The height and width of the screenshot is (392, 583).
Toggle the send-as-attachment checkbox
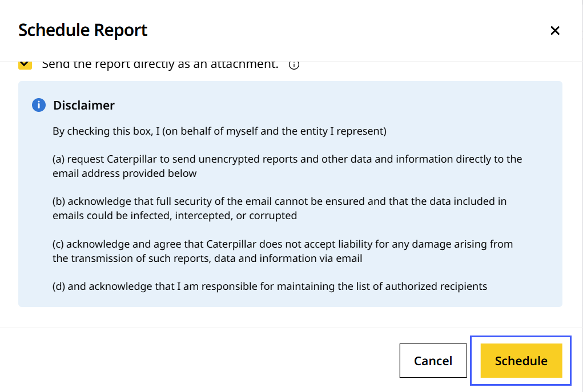(x=25, y=64)
